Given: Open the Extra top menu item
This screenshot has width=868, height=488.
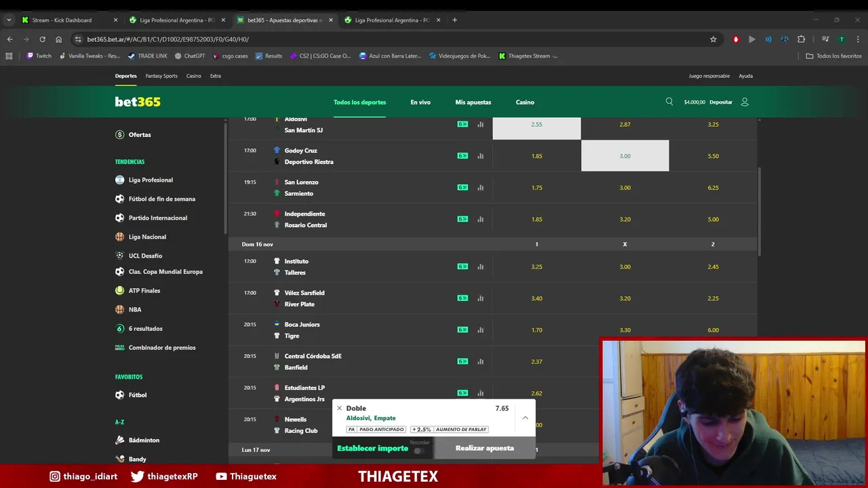Looking at the screenshot, I should tap(216, 76).
